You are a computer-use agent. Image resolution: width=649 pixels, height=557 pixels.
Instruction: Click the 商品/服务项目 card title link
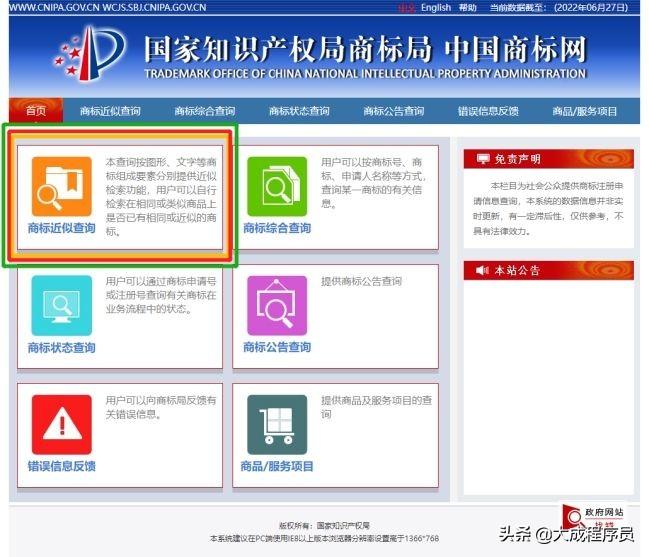277,466
